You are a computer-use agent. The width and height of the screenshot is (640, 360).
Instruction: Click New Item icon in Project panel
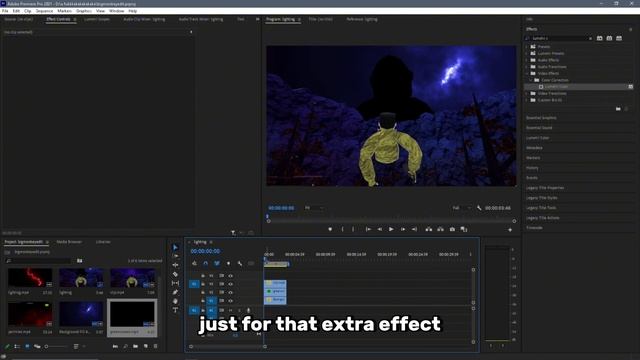click(146, 346)
